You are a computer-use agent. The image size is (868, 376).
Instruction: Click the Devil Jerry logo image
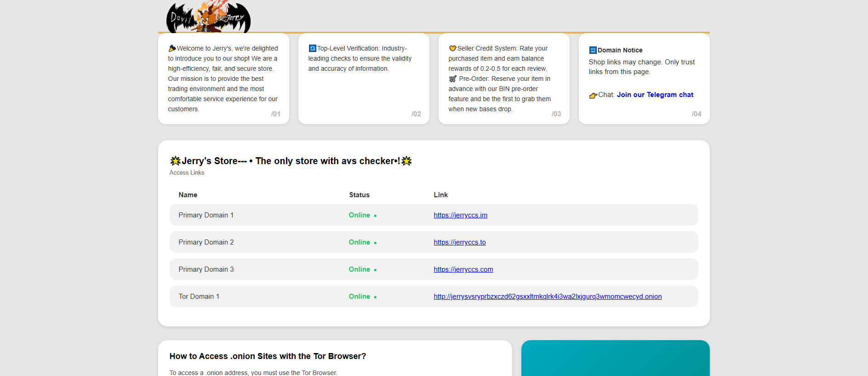pyautogui.click(x=208, y=17)
